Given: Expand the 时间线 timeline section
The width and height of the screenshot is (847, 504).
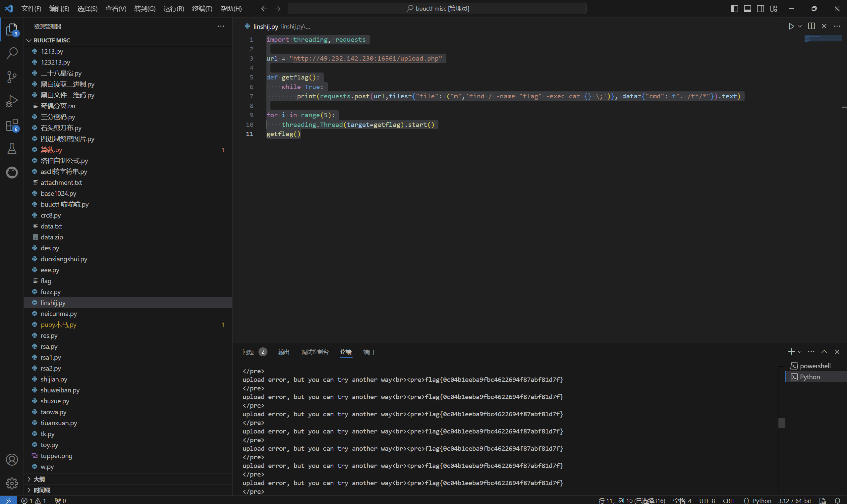Looking at the screenshot, I should pyautogui.click(x=128, y=490).
